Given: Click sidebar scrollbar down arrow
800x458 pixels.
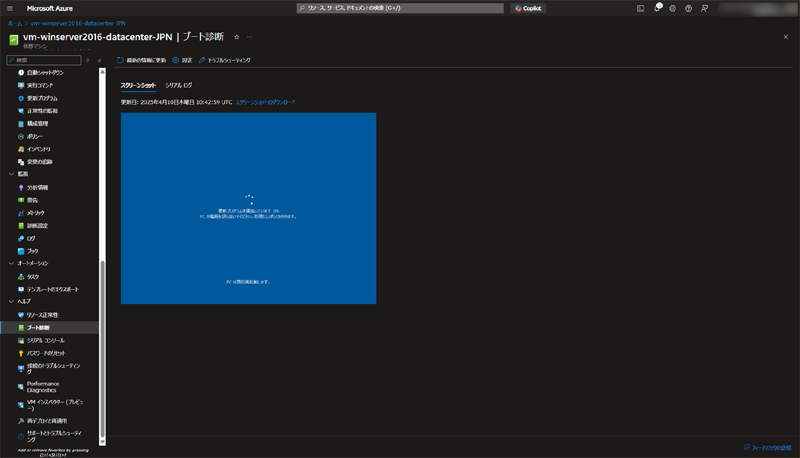Looking at the screenshot, I should [102, 442].
